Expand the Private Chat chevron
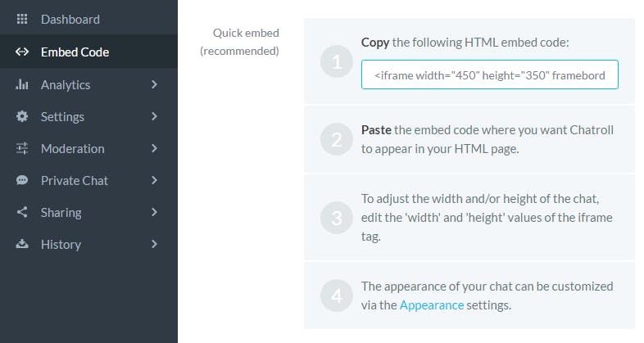Viewport: 644px width, 343px height. [x=154, y=180]
